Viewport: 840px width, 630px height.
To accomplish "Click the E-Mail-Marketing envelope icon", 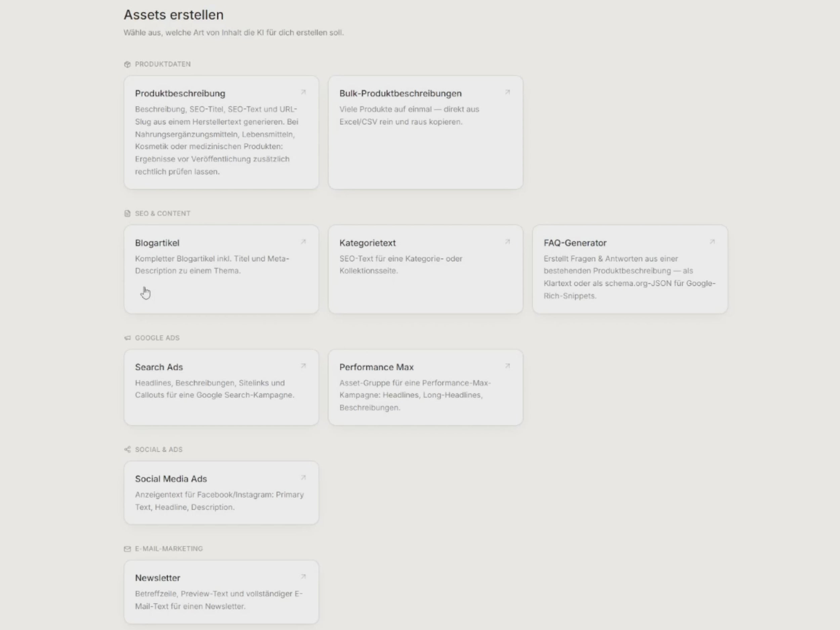I will tap(127, 549).
